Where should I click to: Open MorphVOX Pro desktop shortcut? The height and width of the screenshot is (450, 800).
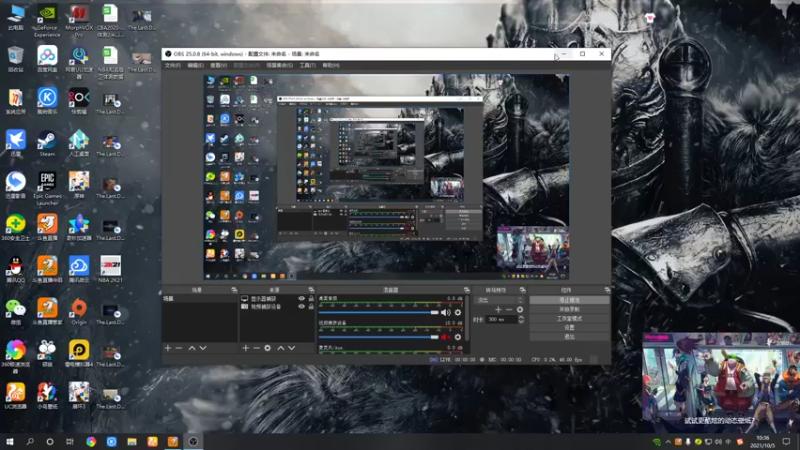(79, 21)
